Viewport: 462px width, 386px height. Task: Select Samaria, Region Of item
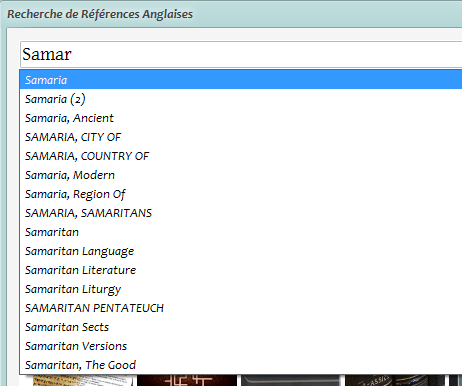[241, 194]
